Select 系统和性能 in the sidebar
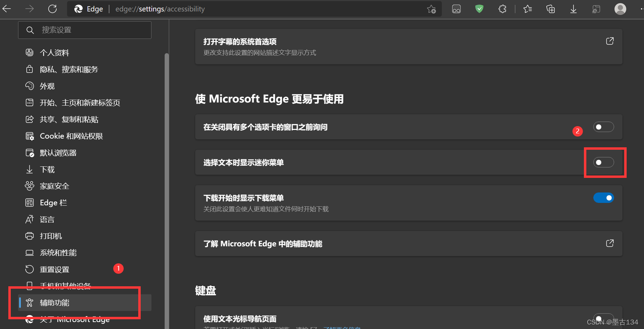The height and width of the screenshot is (329, 644). click(85, 253)
